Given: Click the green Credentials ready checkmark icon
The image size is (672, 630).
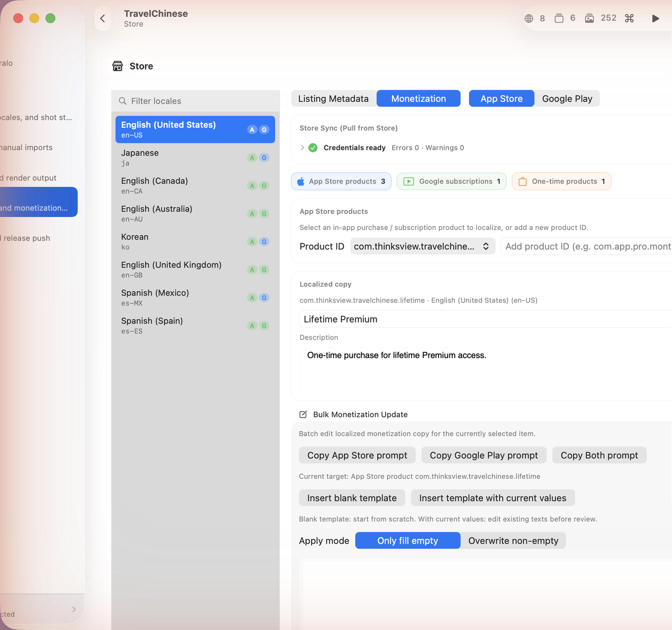Looking at the screenshot, I should click(x=313, y=147).
